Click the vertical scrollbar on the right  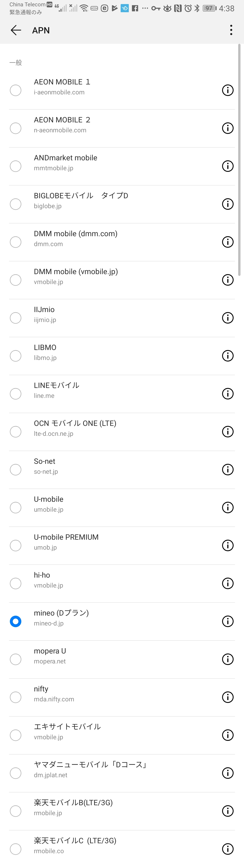pyautogui.click(x=239, y=160)
